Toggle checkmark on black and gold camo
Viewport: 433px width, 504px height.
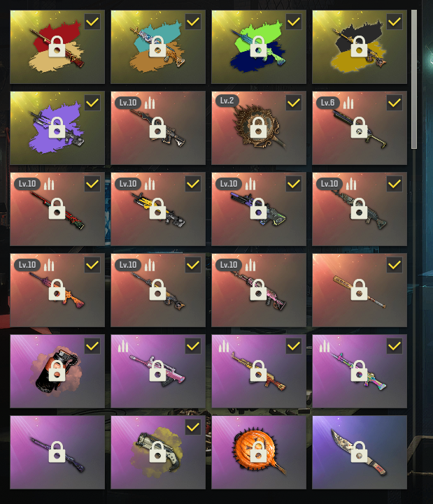395,22
